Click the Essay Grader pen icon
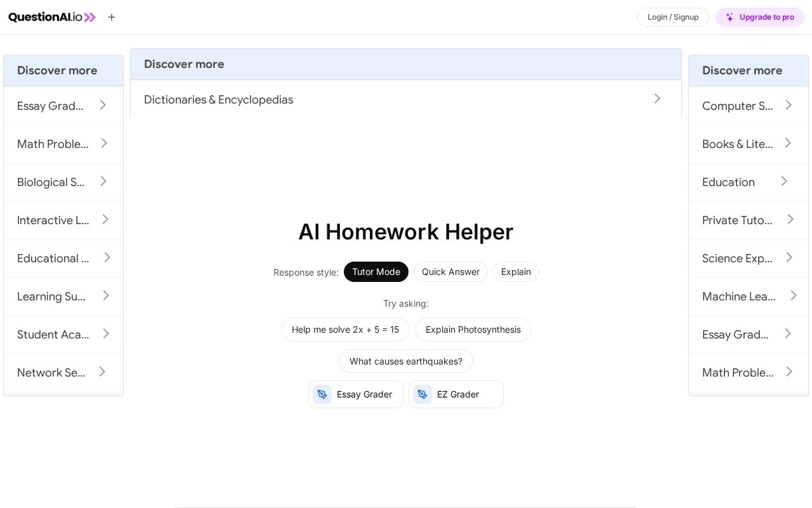812x508 pixels. [322, 394]
